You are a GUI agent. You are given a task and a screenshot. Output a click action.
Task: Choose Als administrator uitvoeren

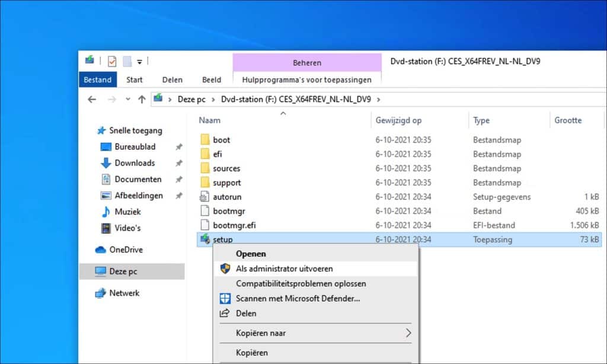point(316,269)
